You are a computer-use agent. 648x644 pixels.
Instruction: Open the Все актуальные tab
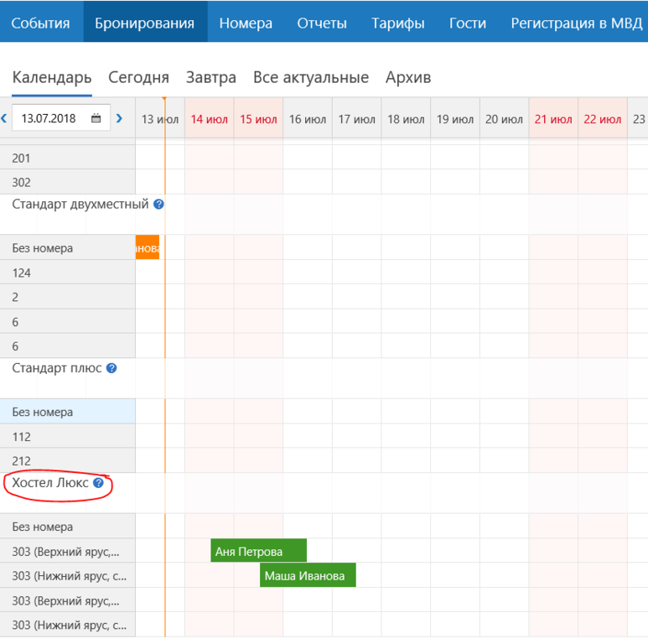[311, 78]
